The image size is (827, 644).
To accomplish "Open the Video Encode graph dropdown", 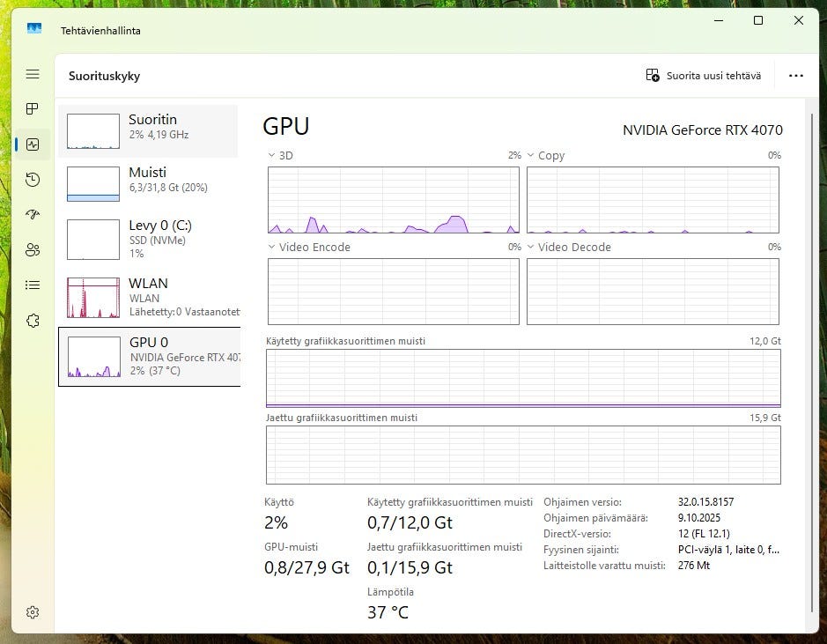I will coord(273,248).
